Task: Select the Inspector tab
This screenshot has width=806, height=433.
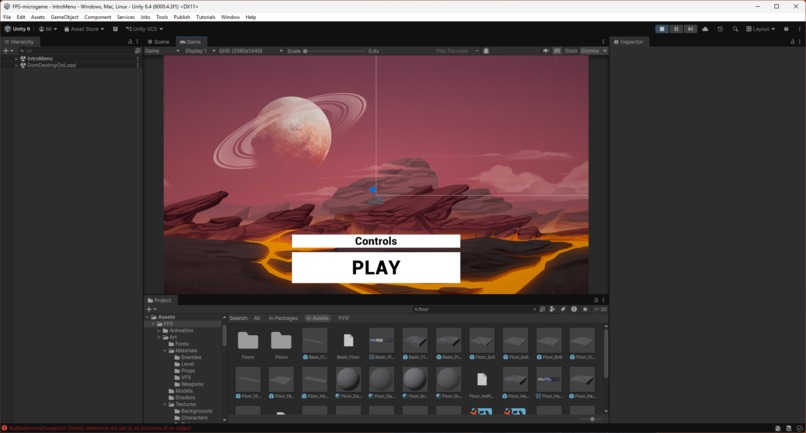Action: tap(629, 42)
